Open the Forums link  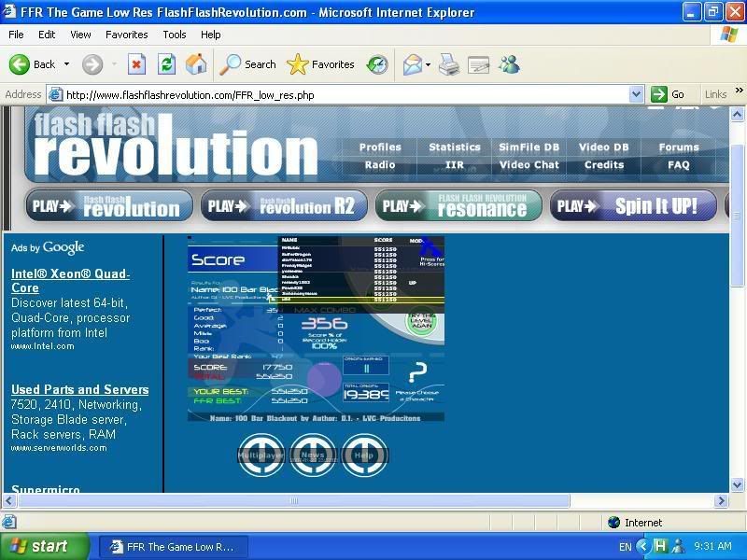[x=679, y=147]
